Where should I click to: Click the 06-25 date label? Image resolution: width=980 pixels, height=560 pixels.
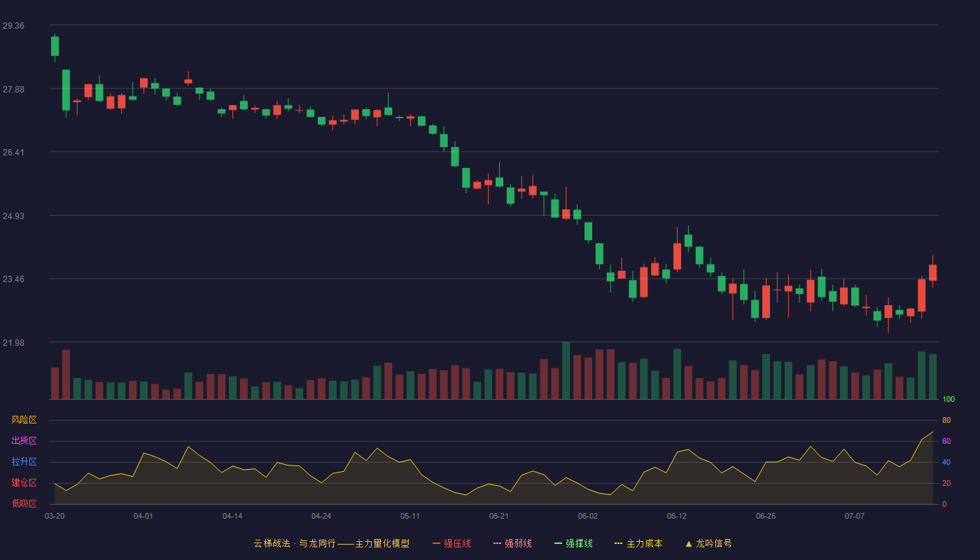(x=766, y=516)
